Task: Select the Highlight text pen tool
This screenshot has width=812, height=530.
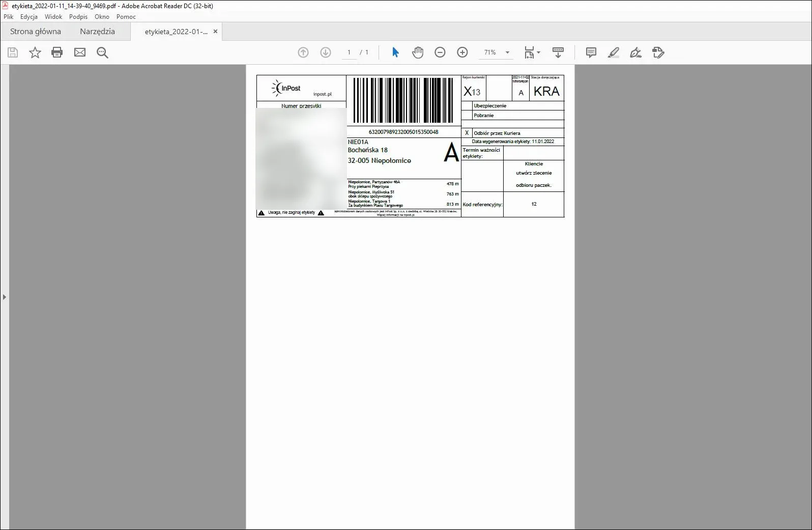Action: (614, 52)
